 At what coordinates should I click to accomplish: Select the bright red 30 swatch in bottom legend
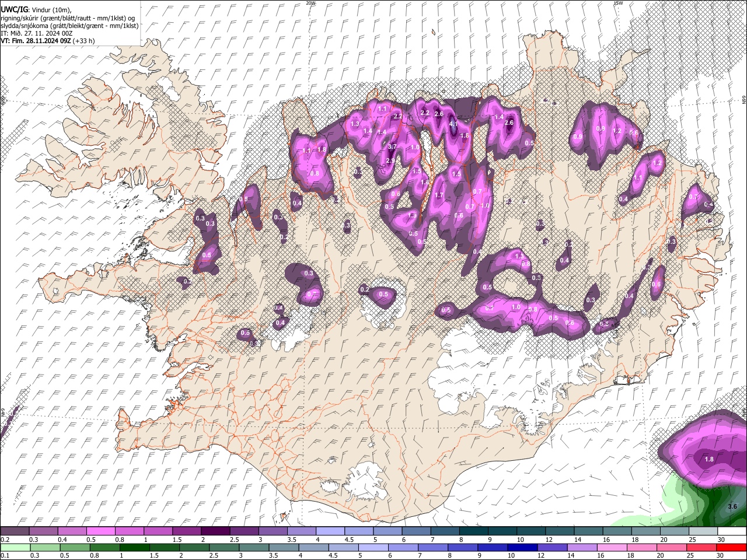(x=732, y=548)
